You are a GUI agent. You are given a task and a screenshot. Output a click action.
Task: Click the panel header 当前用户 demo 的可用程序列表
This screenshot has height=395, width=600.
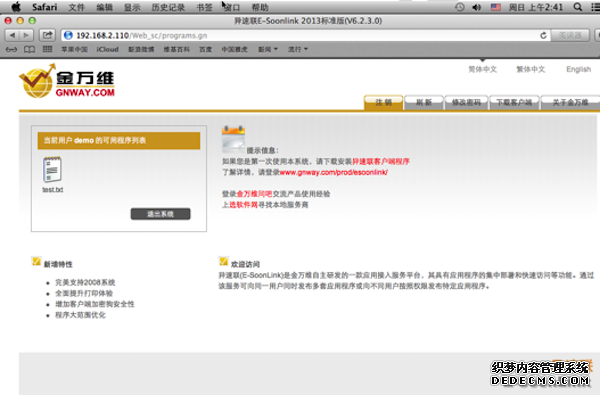119,140
